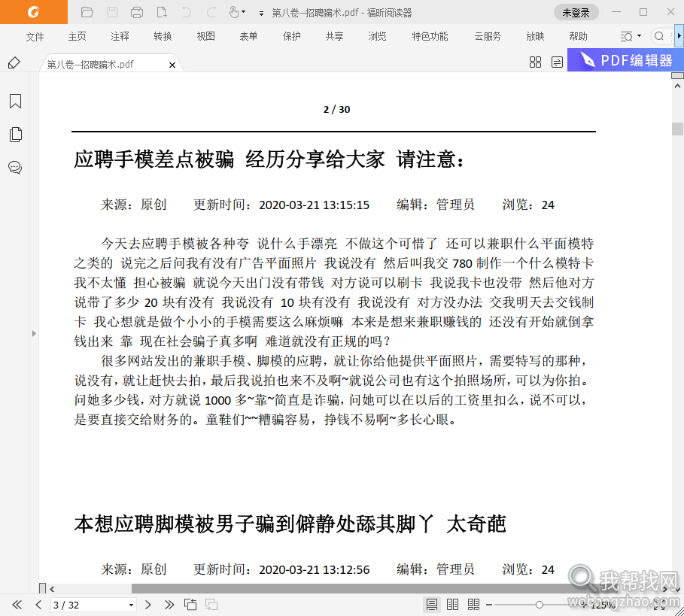Go to the next page
The image size is (684, 616).
click(x=148, y=605)
